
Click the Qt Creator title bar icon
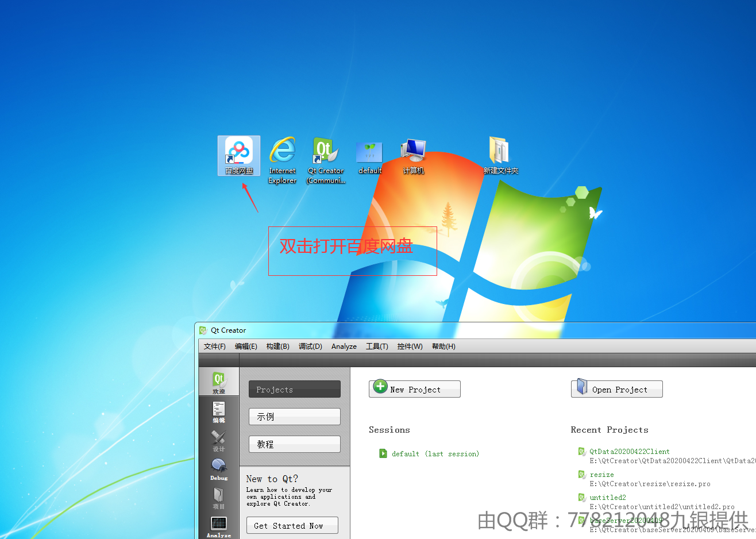point(203,330)
